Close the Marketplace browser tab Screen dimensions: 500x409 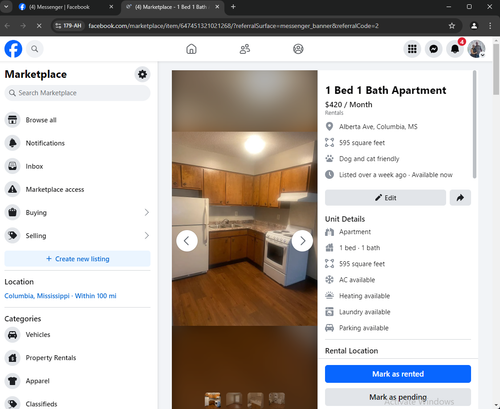[x=217, y=7]
